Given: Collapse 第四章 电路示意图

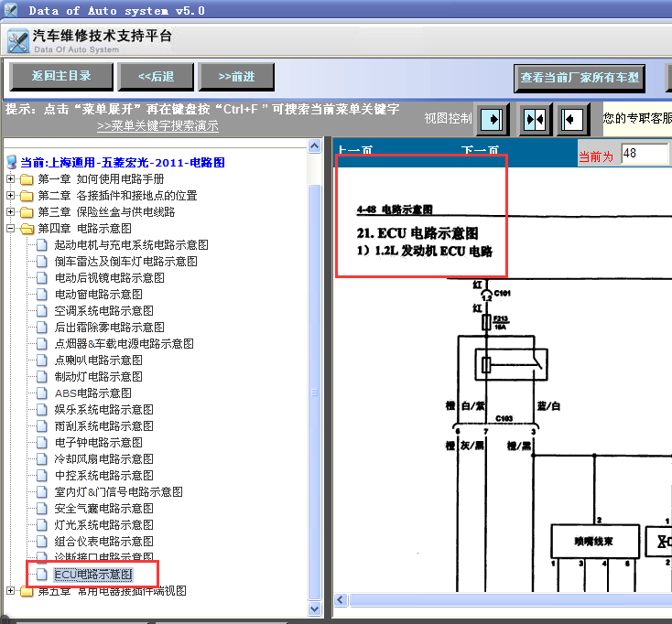Looking at the screenshot, I should pos(11,228).
